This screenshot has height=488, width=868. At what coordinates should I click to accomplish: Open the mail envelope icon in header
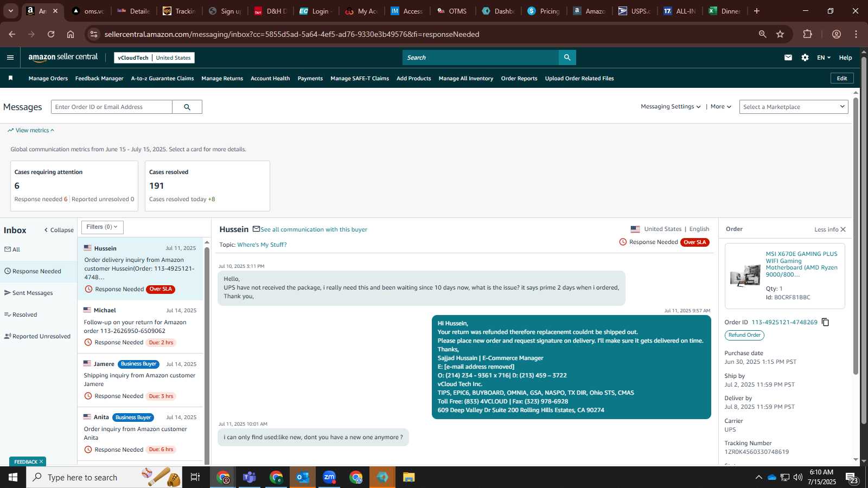click(788, 57)
